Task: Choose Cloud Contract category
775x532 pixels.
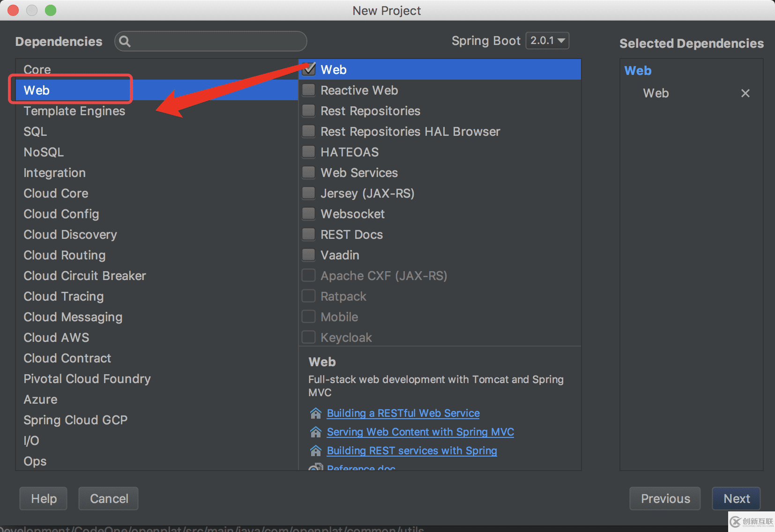Action: click(157, 358)
